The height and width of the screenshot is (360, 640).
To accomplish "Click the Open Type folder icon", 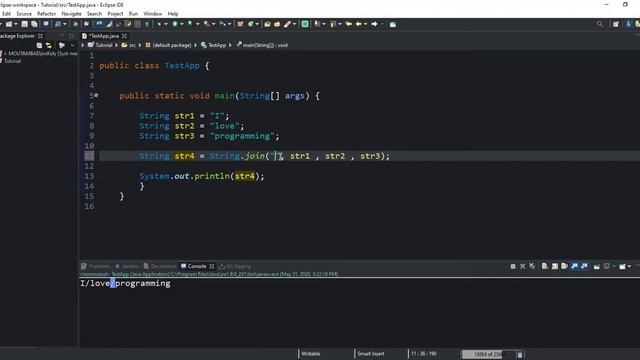I will [267, 24].
